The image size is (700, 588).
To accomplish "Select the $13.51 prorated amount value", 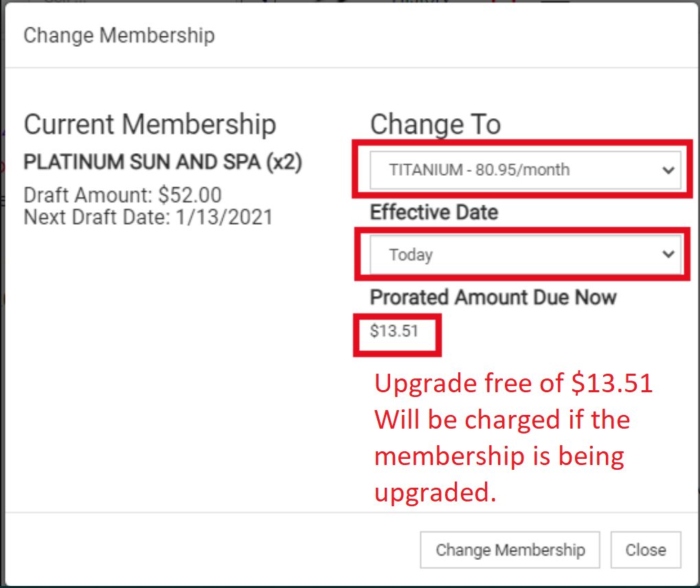I will [394, 331].
